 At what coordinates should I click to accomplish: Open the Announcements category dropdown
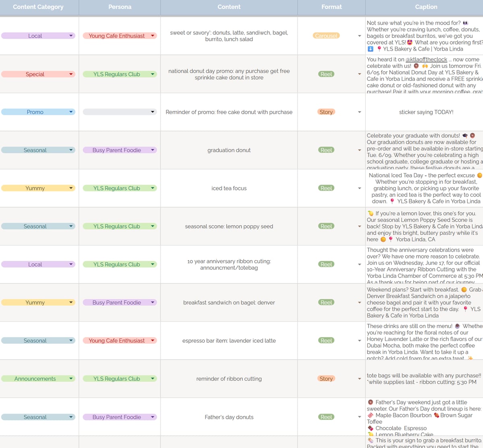pyautogui.click(x=38, y=378)
